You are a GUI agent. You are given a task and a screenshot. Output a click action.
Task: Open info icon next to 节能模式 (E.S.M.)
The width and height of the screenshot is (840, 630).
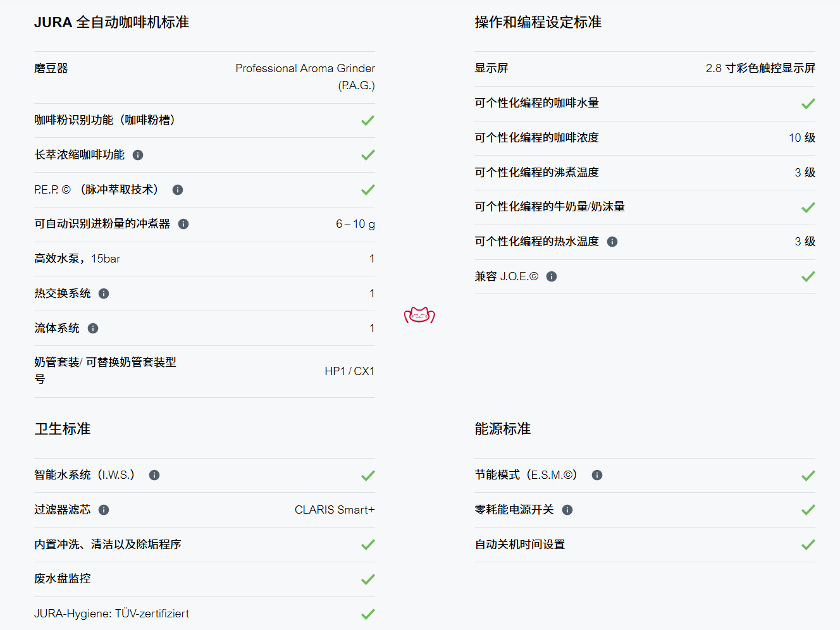point(597,475)
